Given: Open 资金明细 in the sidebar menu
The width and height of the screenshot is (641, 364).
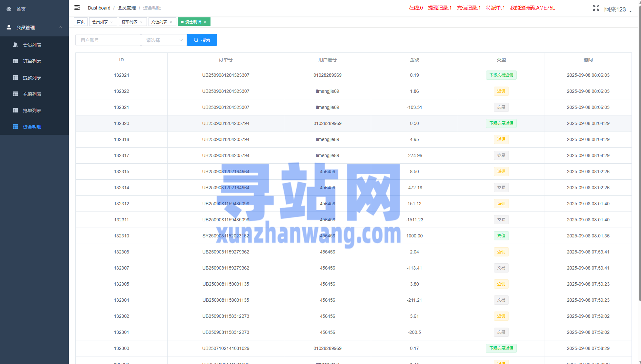Looking at the screenshot, I should 32,127.
